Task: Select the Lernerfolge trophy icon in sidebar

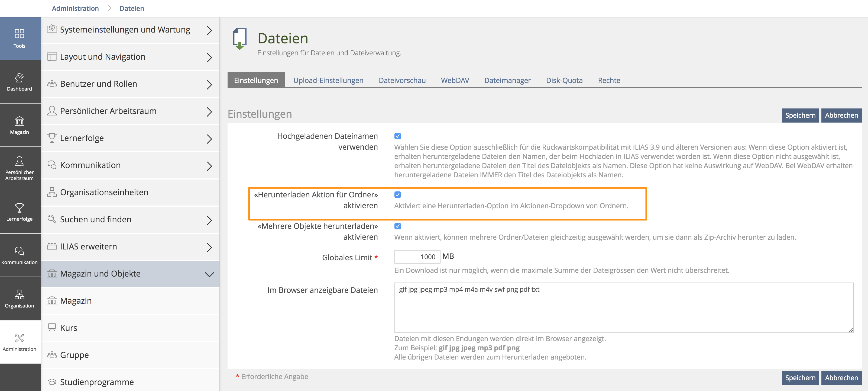Action: (x=20, y=211)
